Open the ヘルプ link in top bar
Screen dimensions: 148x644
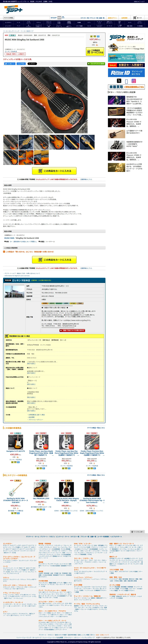142,1
